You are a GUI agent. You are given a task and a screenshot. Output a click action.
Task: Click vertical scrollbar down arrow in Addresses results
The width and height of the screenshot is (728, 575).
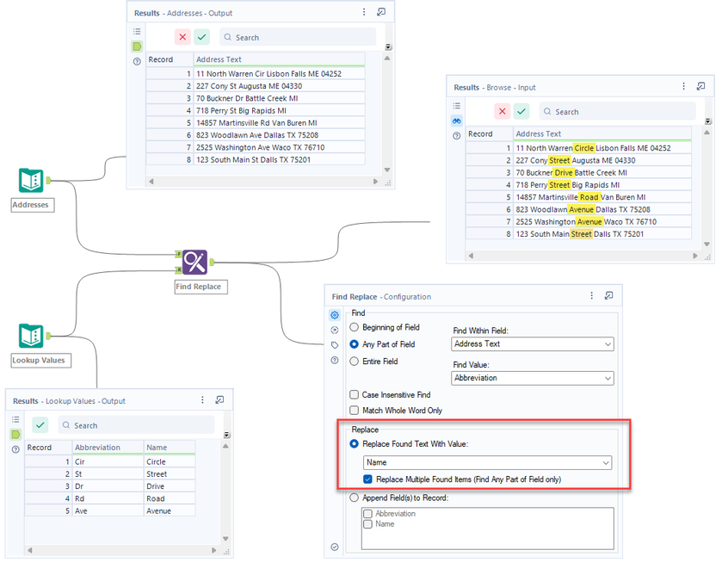(x=387, y=170)
